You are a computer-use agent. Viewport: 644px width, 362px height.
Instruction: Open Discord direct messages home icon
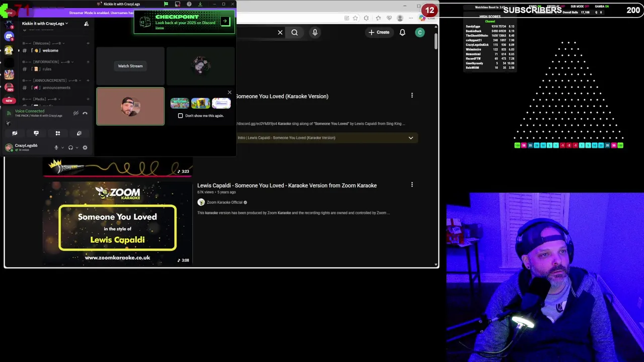[x=9, y=36]
